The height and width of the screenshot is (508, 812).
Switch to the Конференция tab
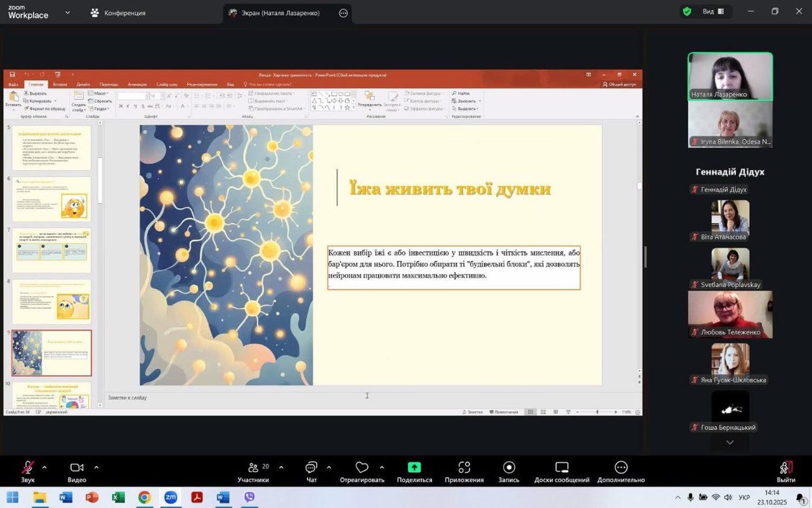click(118, 13)
